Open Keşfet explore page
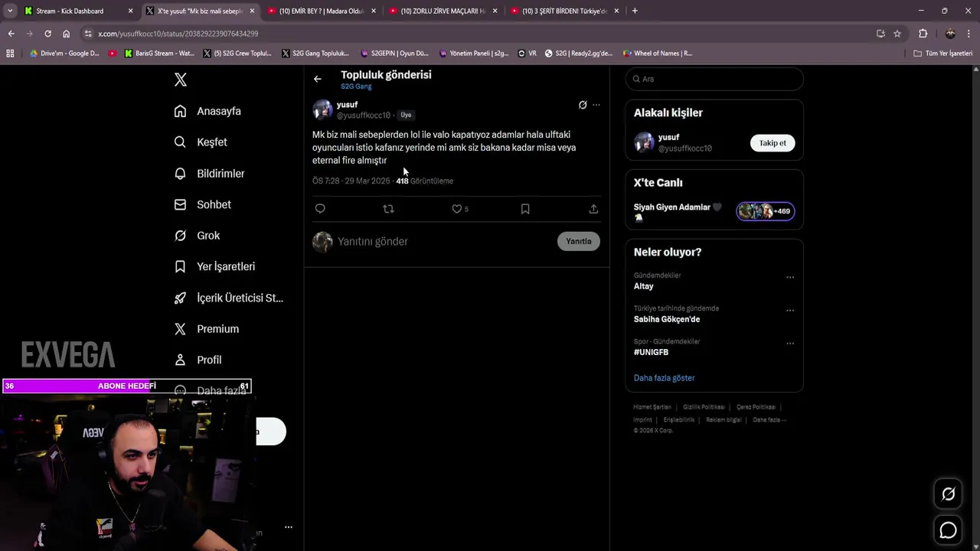 tap(201, 142)
